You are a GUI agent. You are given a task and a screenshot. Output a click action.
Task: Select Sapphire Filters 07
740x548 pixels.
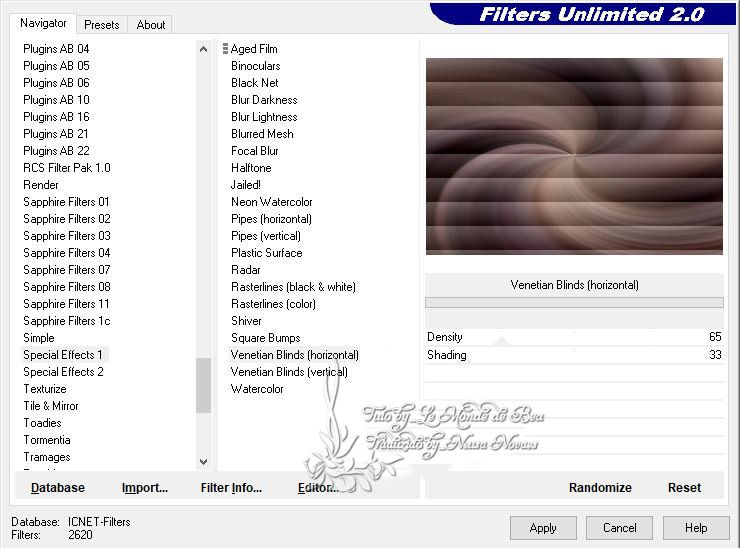point(67,270)
